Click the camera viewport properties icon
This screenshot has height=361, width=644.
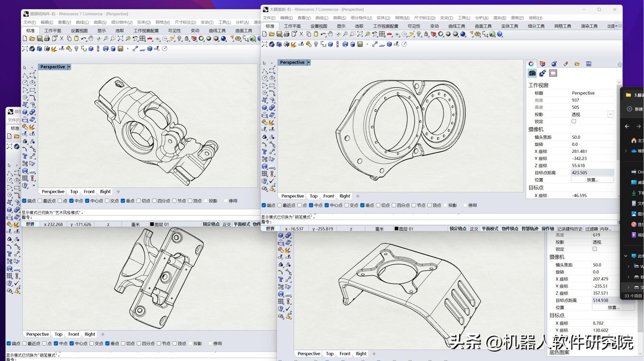532,73
